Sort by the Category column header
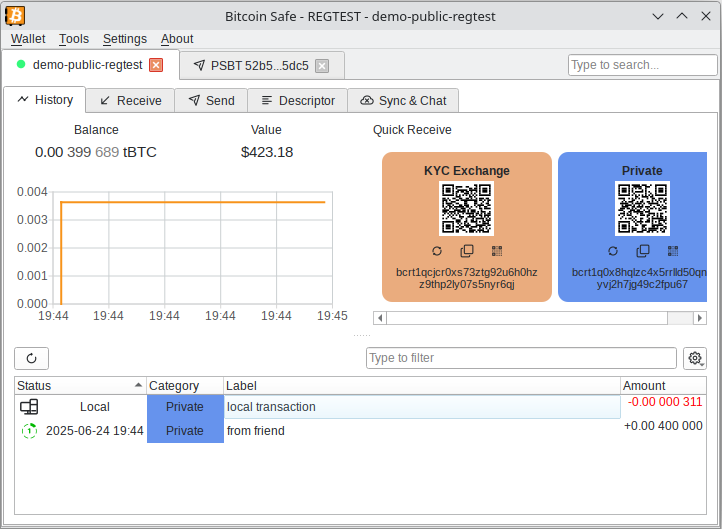722x529 pixels. pos(185,386)
